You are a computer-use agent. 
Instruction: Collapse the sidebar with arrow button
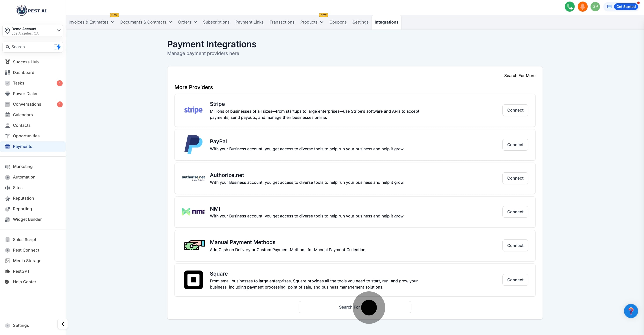click(63, 324)
